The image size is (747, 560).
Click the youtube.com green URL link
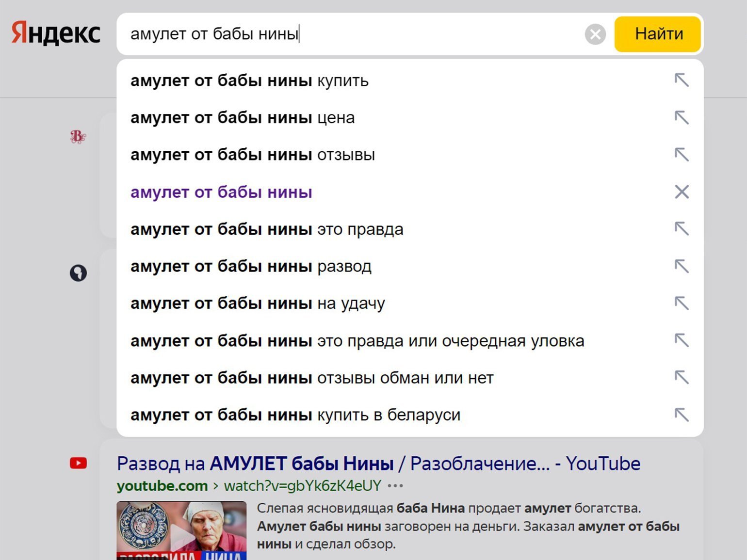pos(162,486)
